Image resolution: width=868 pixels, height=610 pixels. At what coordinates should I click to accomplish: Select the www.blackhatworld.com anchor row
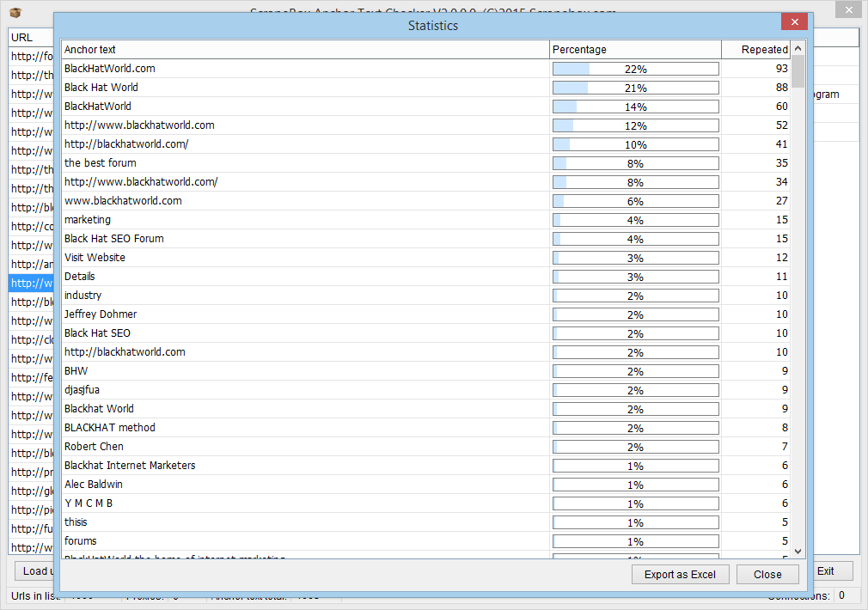tap(425, 200)
